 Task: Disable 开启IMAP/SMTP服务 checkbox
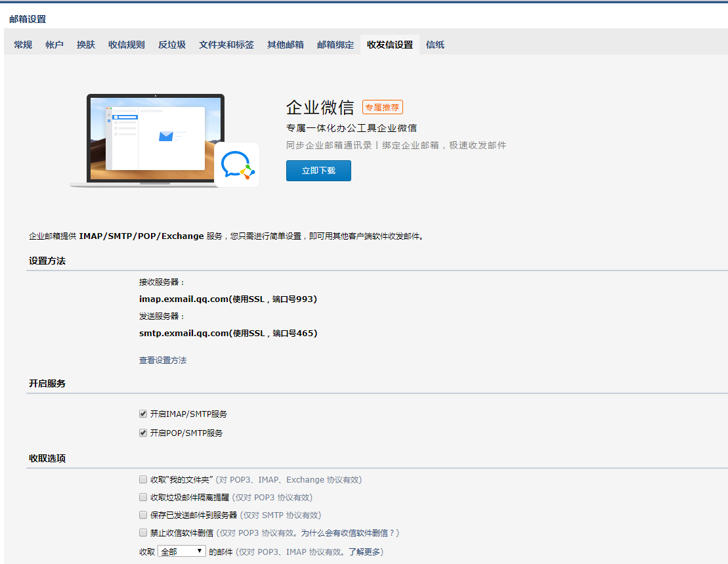142,414
